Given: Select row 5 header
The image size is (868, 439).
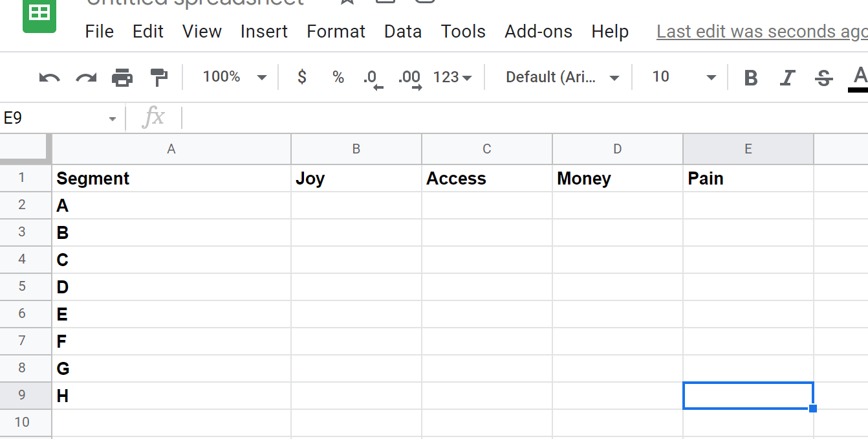Looking at the screenshot, I should point(26,287).
